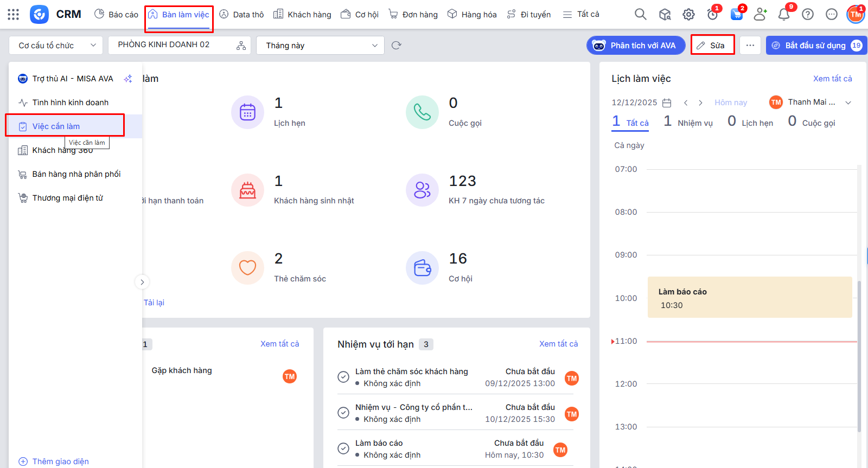
Task: Check off the 'Nhiệm vụ - Công ty cổ phần' task
Action: tap(343, 413)
